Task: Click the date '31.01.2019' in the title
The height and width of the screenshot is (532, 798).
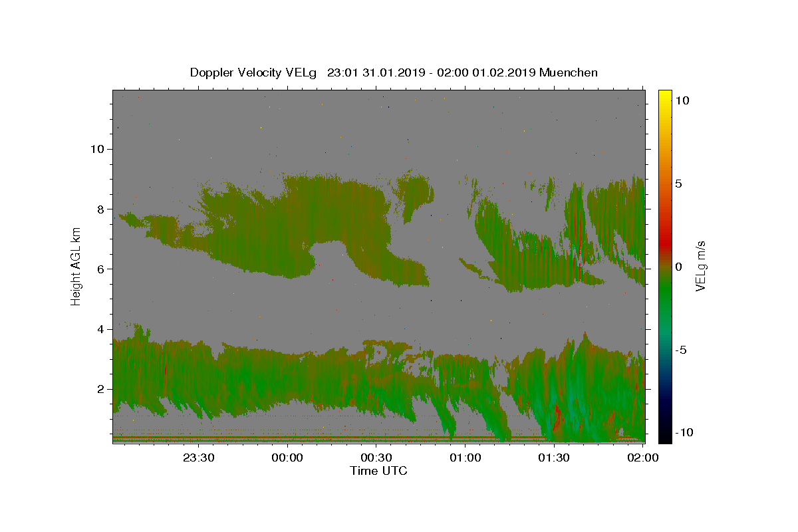Action: click(394, 72)
